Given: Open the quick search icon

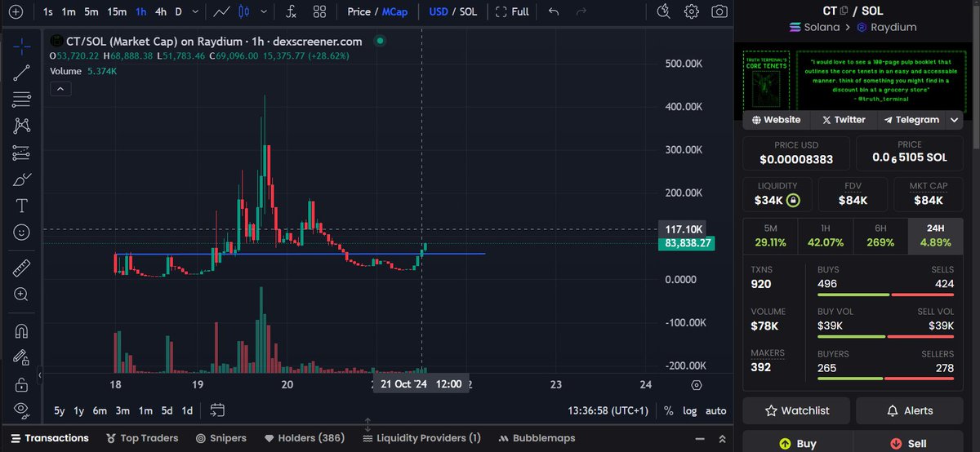Looking at the screenshot, I should tap(665, 11).
